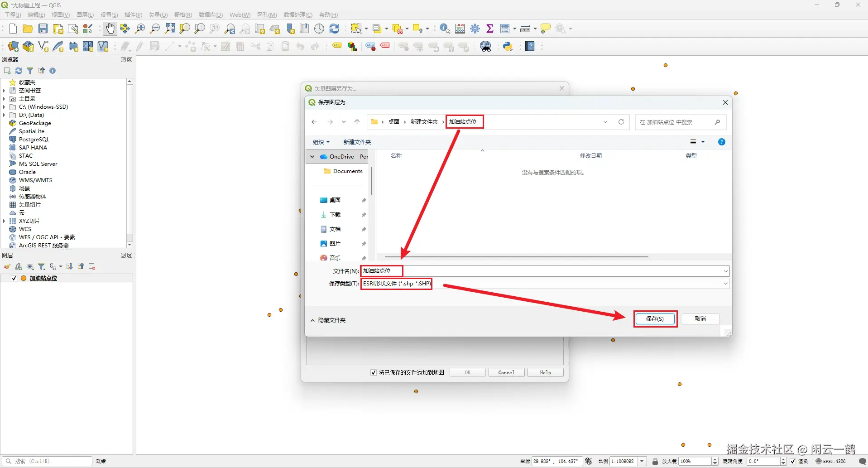The height and width of the screenshot is (468, 868).
Task: Expand the C:\ (Windows-SSD) browser node
Action: coord(4,107)
